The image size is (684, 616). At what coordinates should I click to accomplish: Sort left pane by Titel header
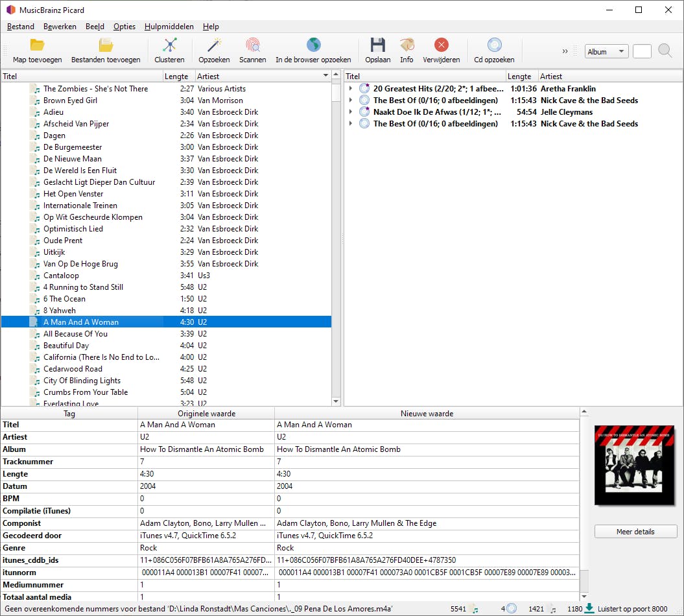82,77
